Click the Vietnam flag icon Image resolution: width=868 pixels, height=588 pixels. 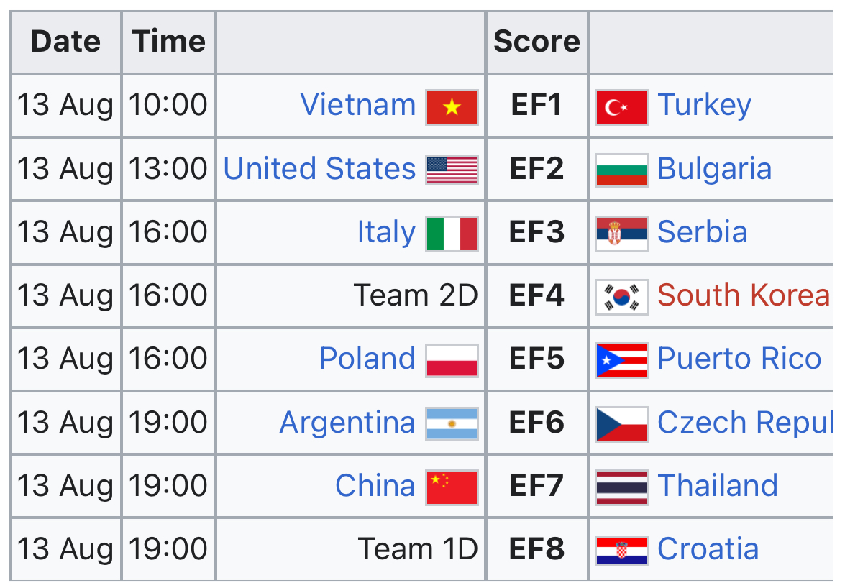click(452, 108)
